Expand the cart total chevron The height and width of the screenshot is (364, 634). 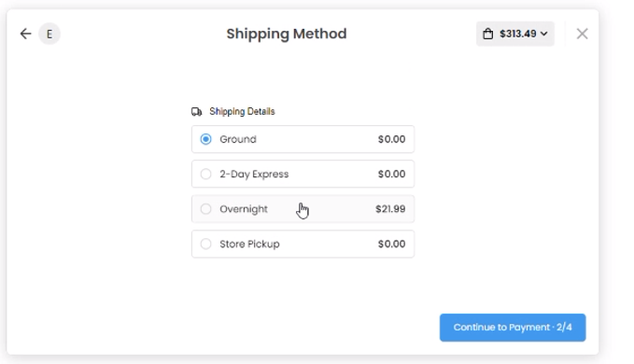pos(544,34)
